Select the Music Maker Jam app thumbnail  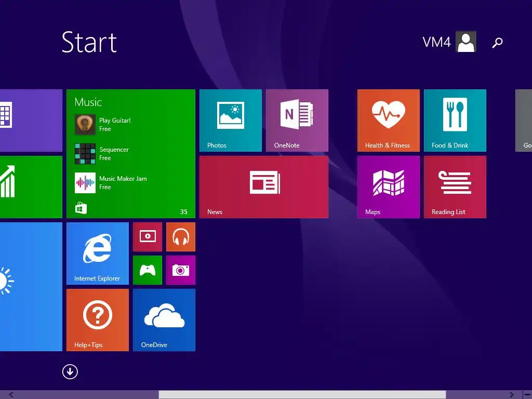(85, 183)
